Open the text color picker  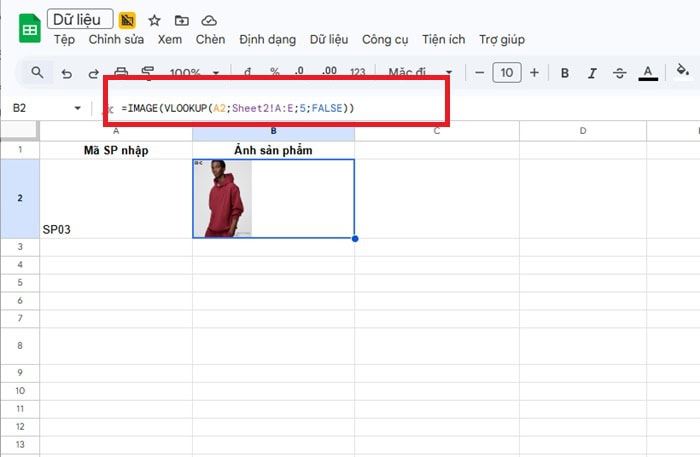648,73
